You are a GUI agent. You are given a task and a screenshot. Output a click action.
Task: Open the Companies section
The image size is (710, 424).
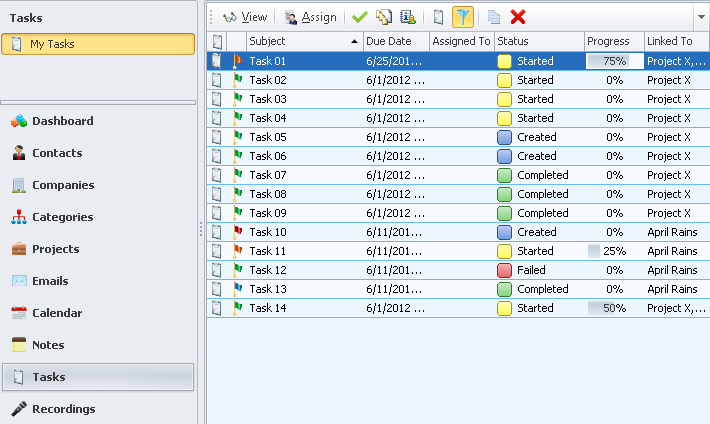click(62, 185)
